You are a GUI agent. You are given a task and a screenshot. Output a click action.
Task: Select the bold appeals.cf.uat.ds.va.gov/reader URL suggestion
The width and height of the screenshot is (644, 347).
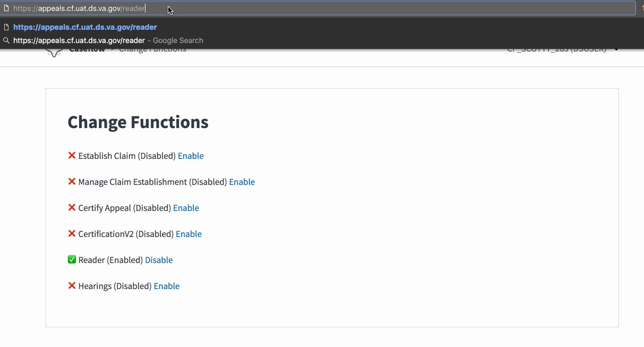click(85, 27)
